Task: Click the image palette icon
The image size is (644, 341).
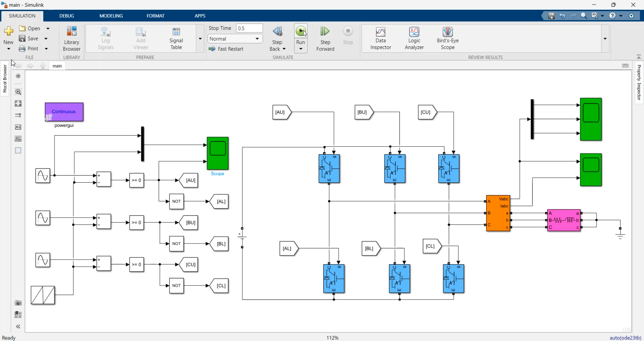Action: click(x=18, y=139)
